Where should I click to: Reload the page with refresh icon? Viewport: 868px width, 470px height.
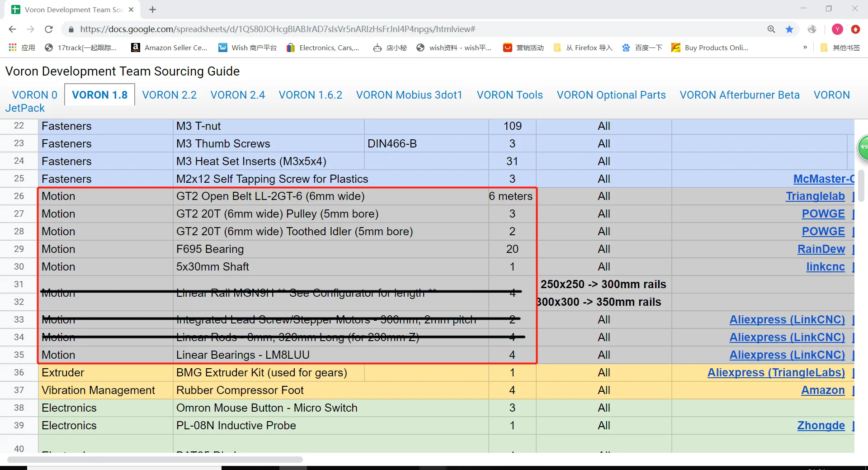(49, 29)
